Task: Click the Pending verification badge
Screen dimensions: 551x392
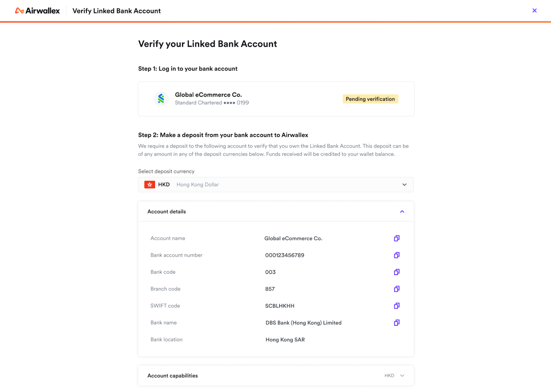Action: pos(370,99)
